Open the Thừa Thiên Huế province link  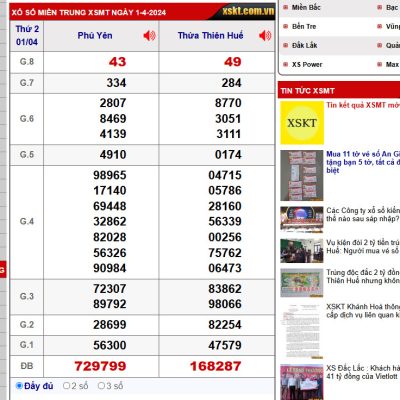pos(210,36)
